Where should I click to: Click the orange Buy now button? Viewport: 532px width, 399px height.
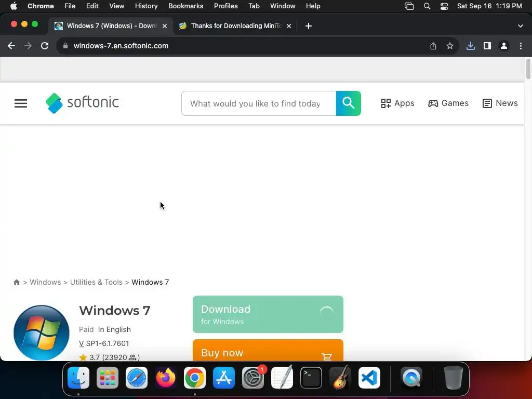pyautogui.click(x=268, y=350)
